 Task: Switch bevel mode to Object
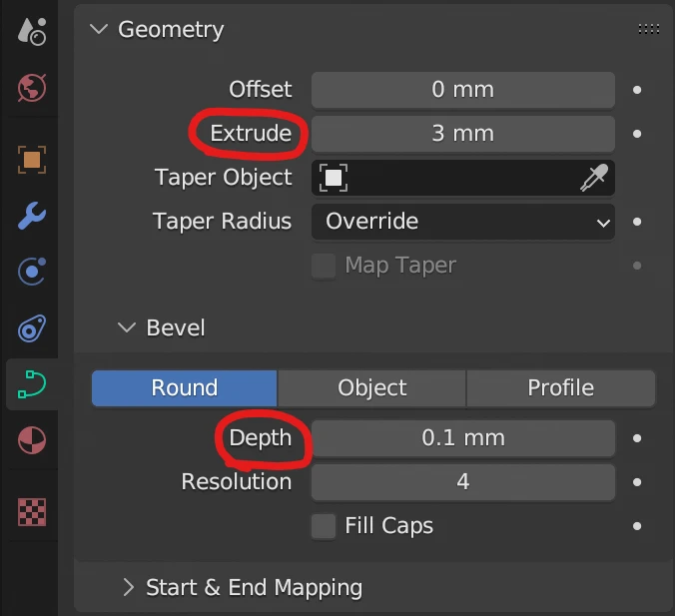[371, 388]
